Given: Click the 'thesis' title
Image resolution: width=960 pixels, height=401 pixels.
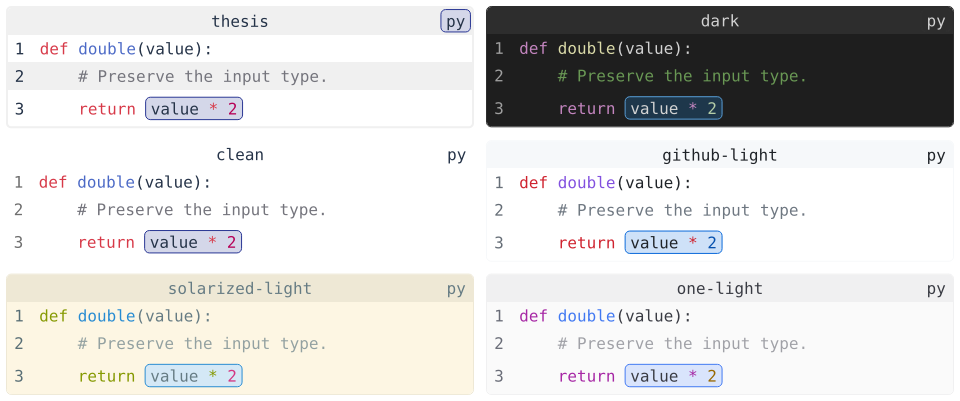Looking at the screenshot, I should (x=240, y=21).
